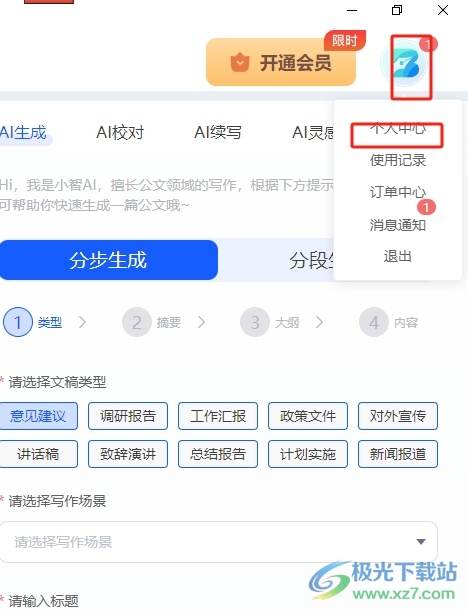
Task: Restore the window using the title bar icon
Action: (397, 10)
